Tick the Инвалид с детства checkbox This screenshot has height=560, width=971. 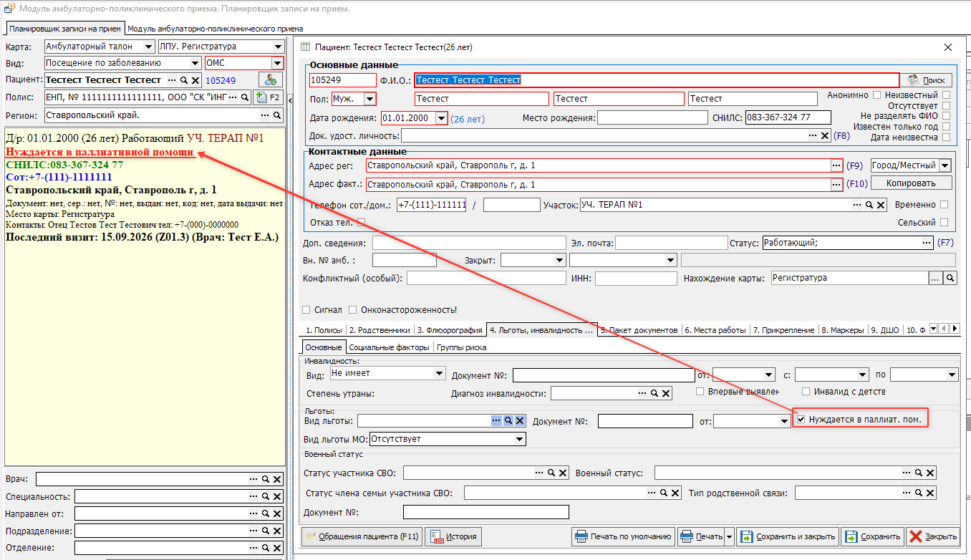pos(806,392)
